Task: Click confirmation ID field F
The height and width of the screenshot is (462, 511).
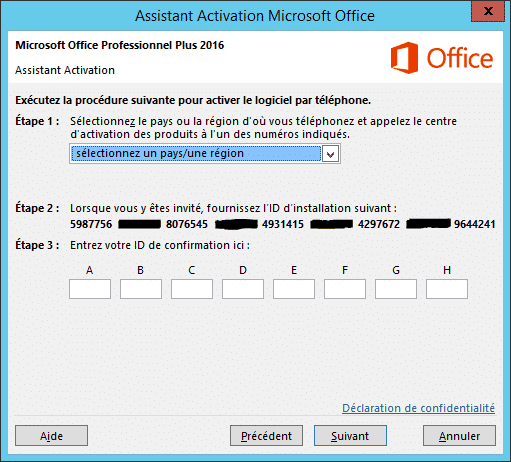Action: coord(345,289)
